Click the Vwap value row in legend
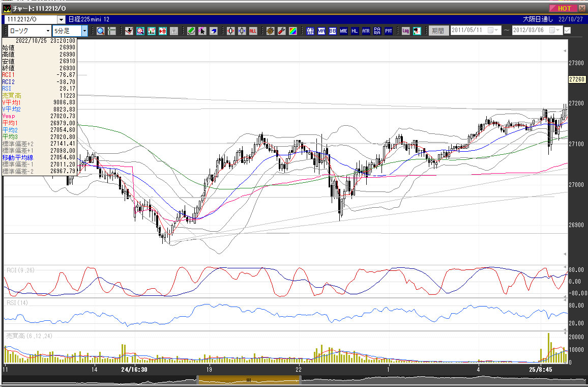Image resolution: width=588 pixels, height=387 pixels. click(39, 116)
